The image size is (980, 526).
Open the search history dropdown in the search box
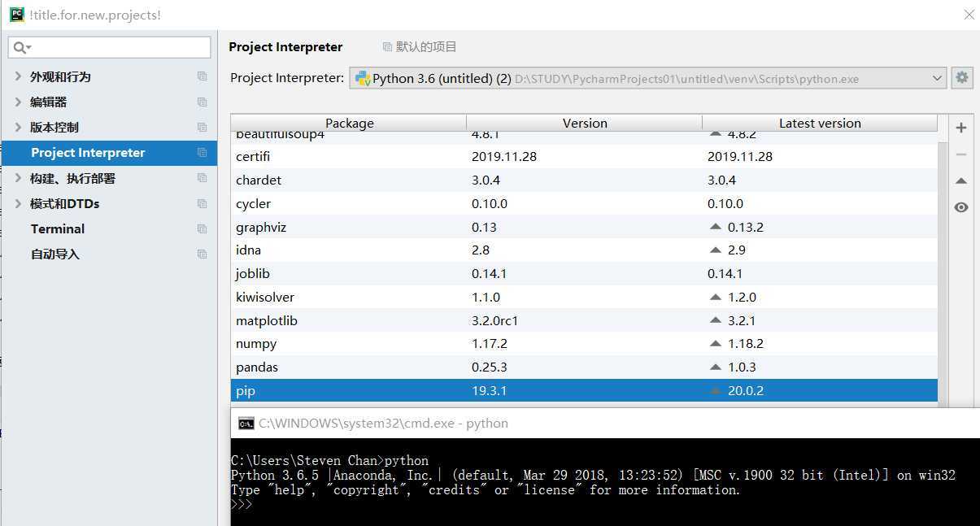[29, 49]
